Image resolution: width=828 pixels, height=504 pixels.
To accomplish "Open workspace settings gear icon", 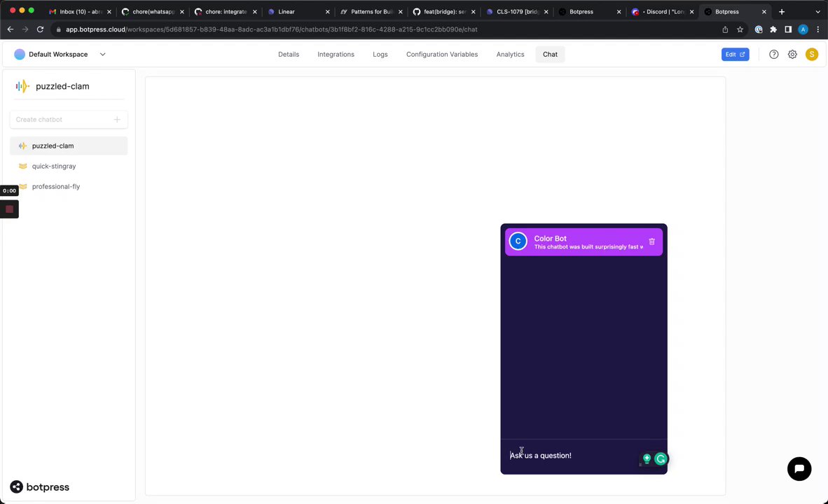I will click(x=792, y=55).
